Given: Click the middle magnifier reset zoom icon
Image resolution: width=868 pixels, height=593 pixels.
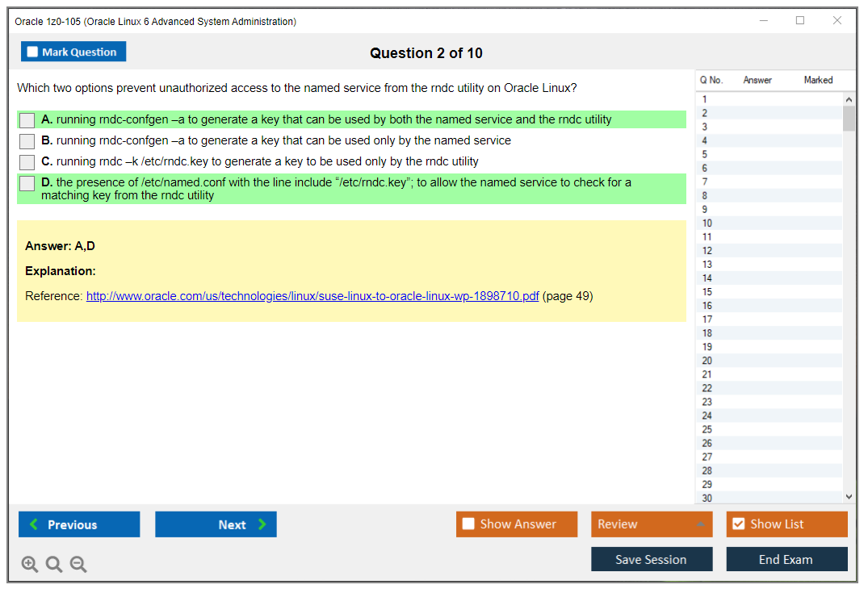Looking at the screenshot, I should (x=53, y=564).
